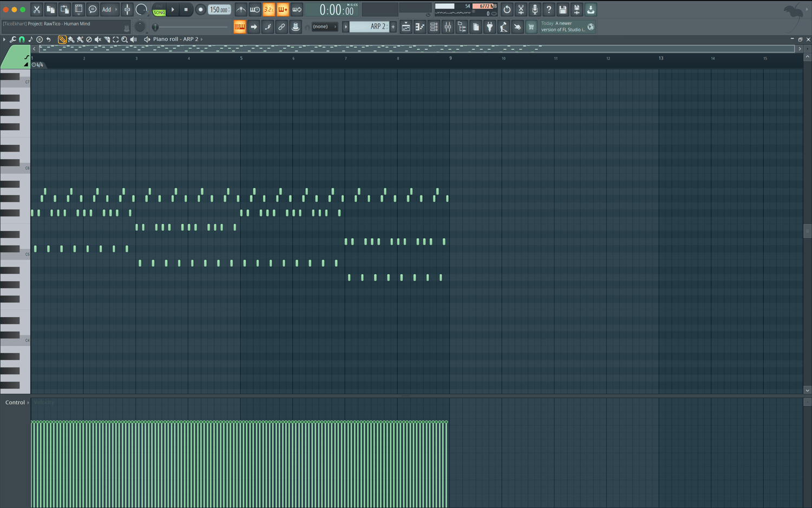Open piano roll tools wrench icon
Image resolution: width=812 pixels, height=508 pixels.
coord(13,39)
